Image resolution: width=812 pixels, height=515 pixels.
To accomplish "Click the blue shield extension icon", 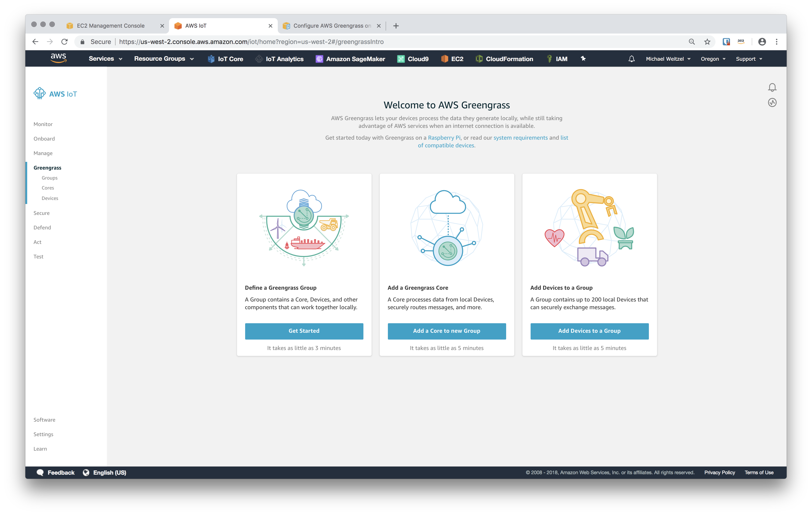I will coord(726,41).
